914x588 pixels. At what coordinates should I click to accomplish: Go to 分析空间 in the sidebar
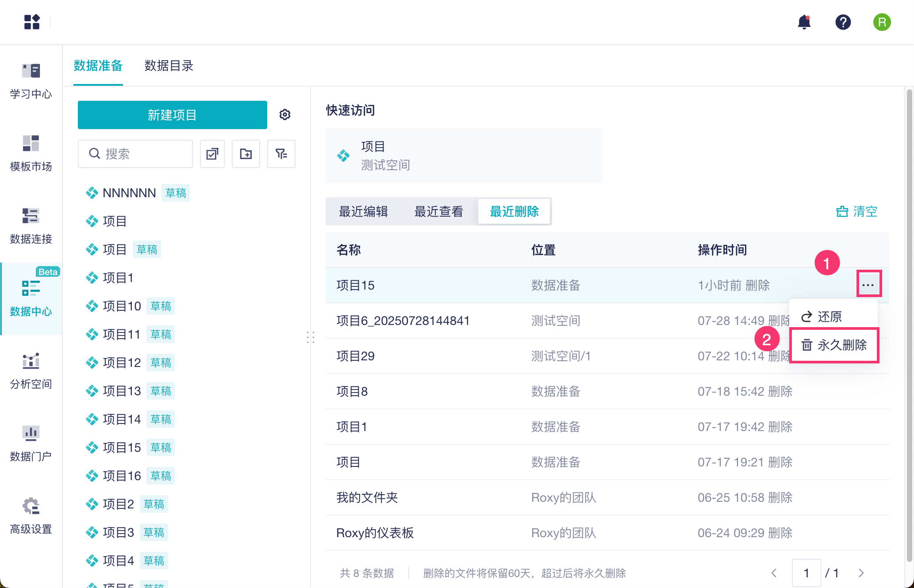click(x=31, y=371)
